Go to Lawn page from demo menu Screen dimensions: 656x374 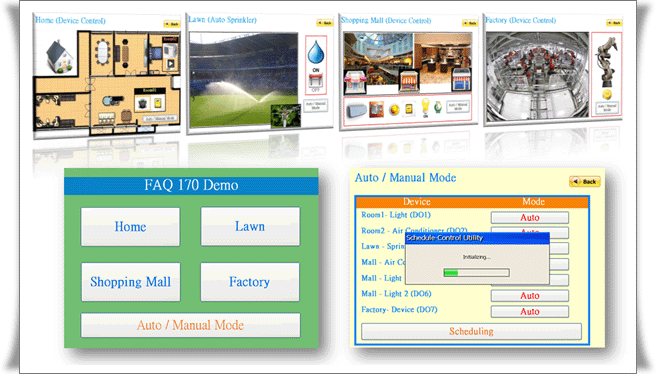pyautogui.click(x=250, y=226)
